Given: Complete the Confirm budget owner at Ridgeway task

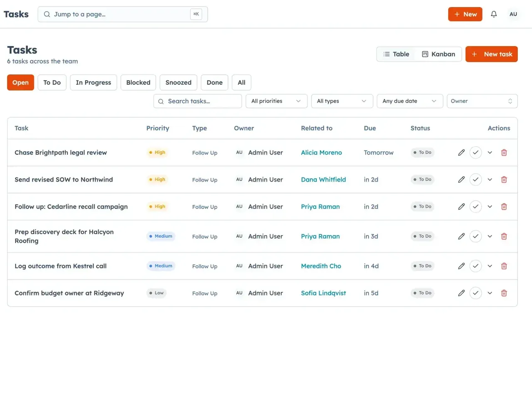Looking at the screenshot, I should (x=475, y=293).
